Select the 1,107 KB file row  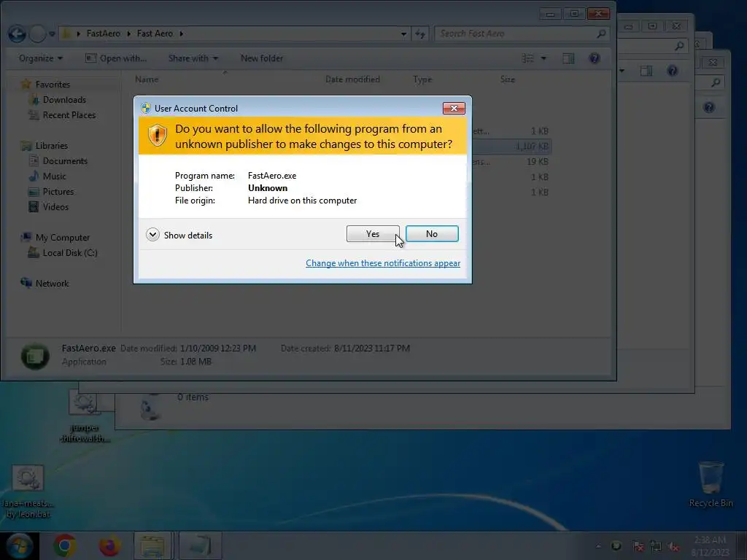(511, 146)
